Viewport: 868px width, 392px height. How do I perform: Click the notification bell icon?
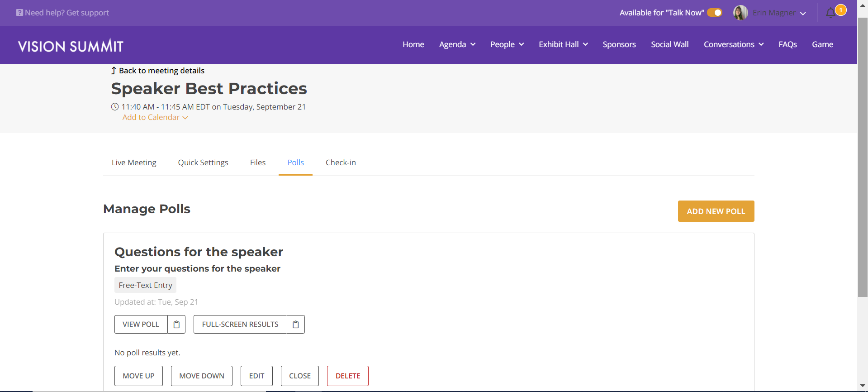coord(830,13)
